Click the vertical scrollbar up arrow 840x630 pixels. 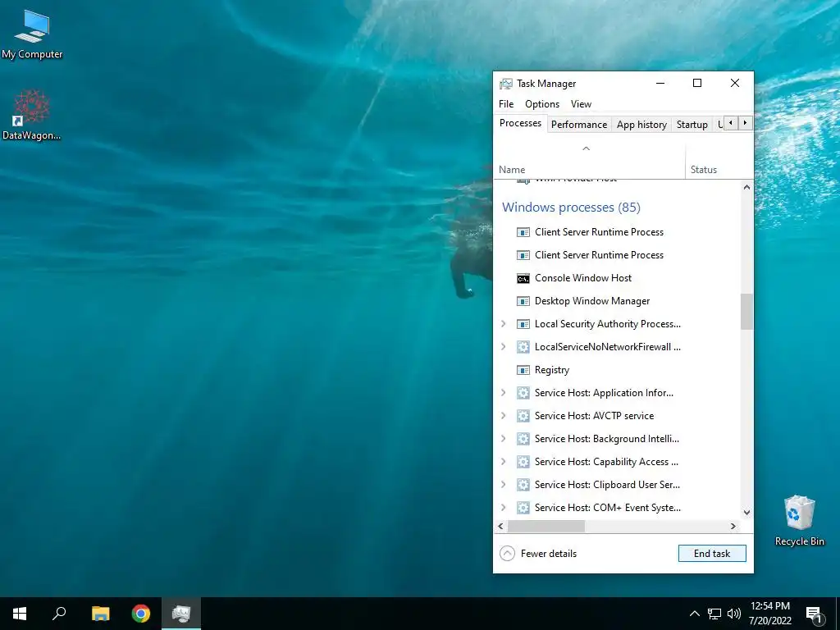click(x=746, y=187)
